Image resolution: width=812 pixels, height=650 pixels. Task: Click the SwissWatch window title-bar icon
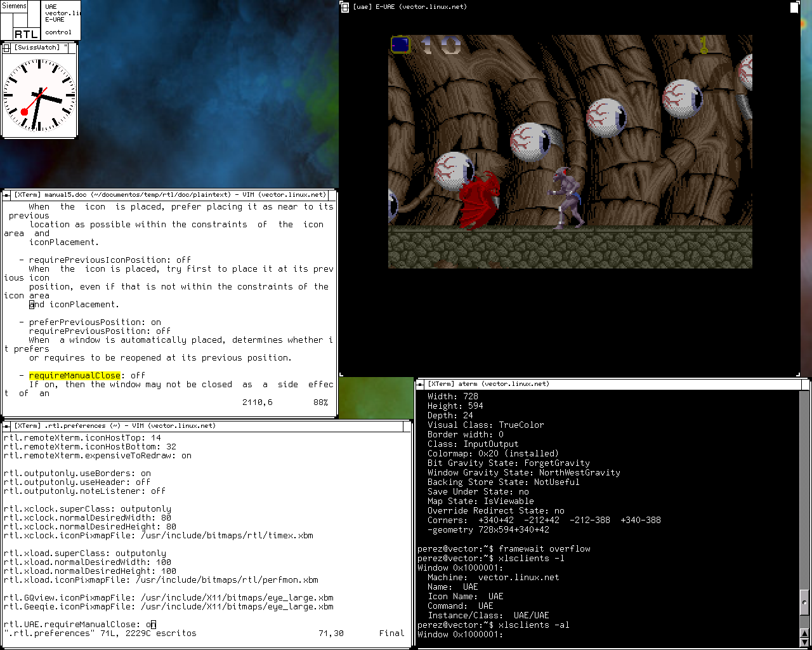[x=7, y=48]
